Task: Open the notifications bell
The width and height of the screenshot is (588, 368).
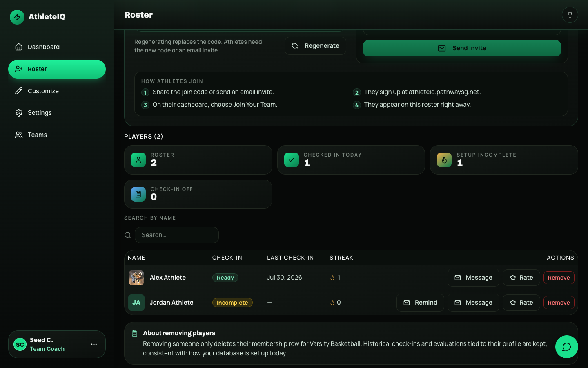Action: [570, 15]
